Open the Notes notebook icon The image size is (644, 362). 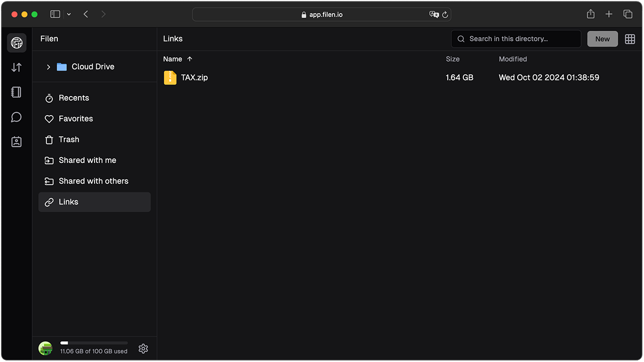(17, 92)
